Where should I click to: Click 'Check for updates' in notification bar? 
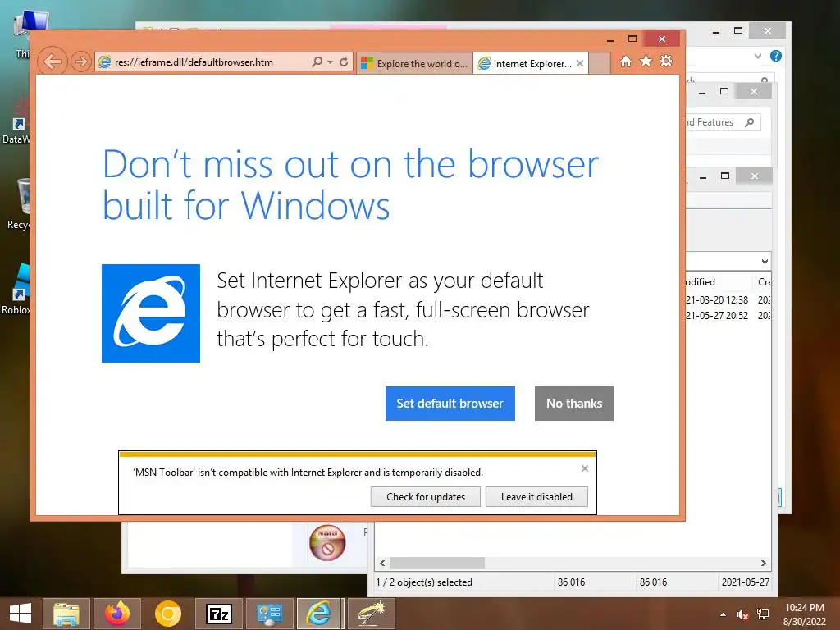(x=426, y=496)
